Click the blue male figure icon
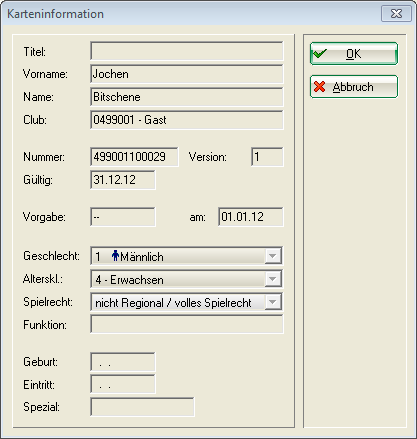Screen dimensions: 417x439 [x=115, y=256]
